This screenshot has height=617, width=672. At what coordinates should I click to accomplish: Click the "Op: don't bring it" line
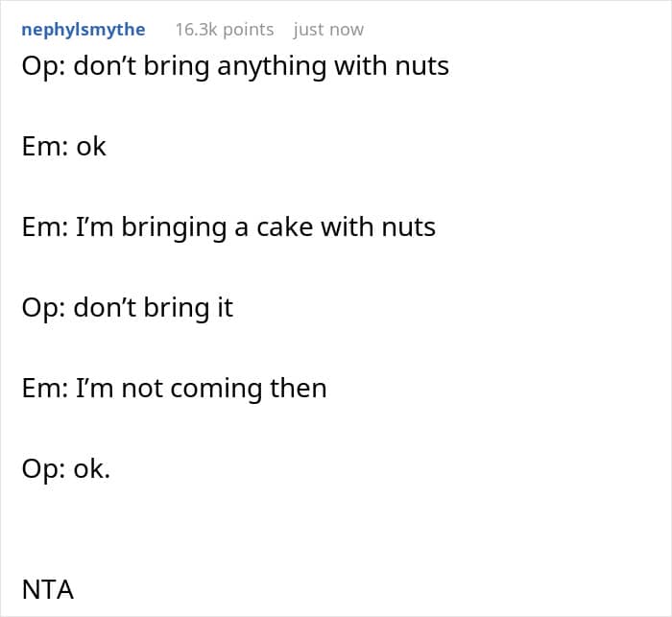pos(127,308)
